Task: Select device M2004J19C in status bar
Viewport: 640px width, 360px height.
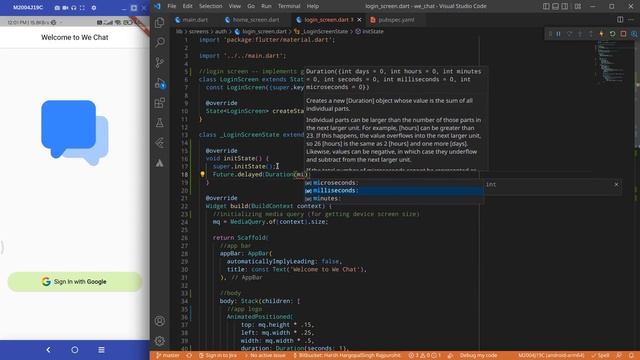Action: click(551, 356)
